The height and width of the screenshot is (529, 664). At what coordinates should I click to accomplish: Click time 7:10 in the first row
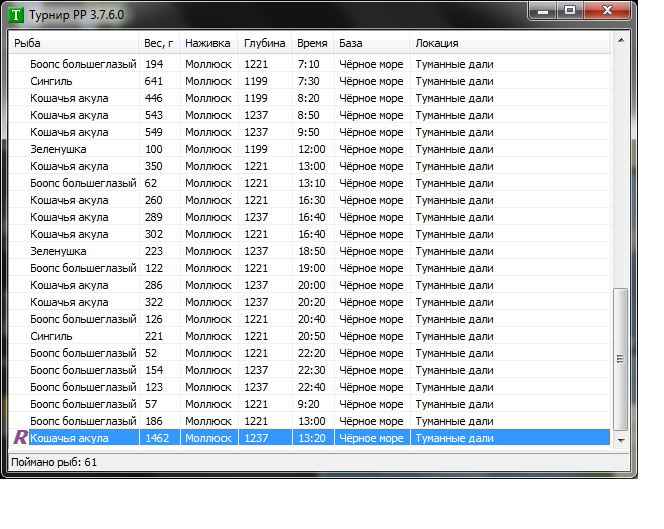pos(308,64)
